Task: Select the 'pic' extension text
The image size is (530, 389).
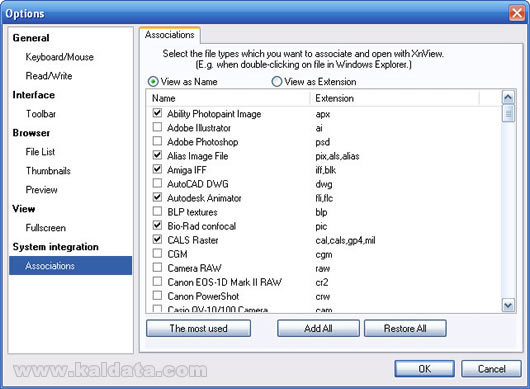Action: (321, 226)
